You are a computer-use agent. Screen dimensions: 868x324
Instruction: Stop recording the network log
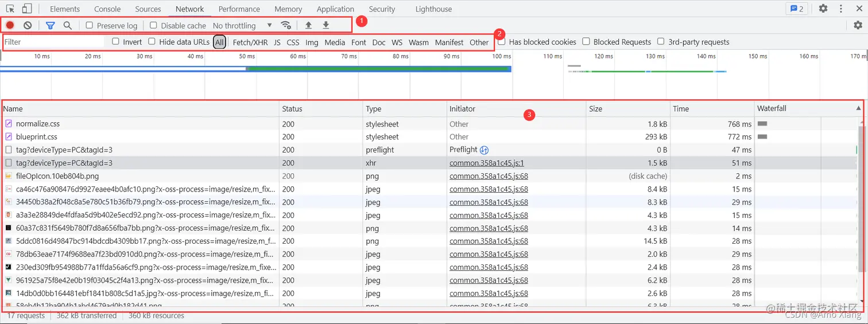pos(10,25)
